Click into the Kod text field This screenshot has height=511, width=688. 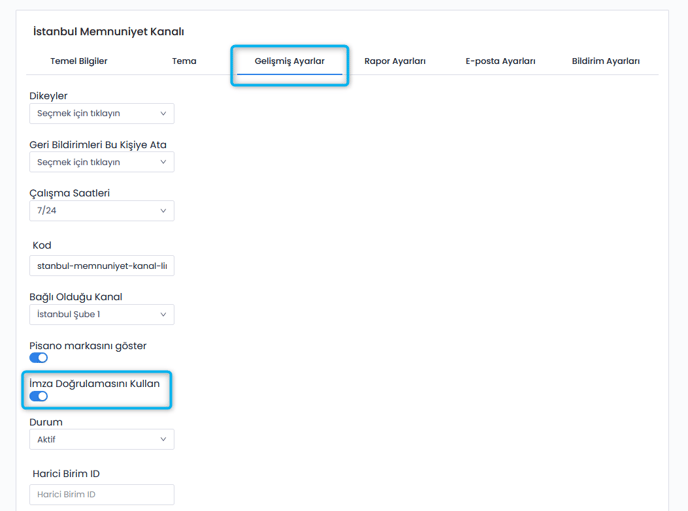101,266
